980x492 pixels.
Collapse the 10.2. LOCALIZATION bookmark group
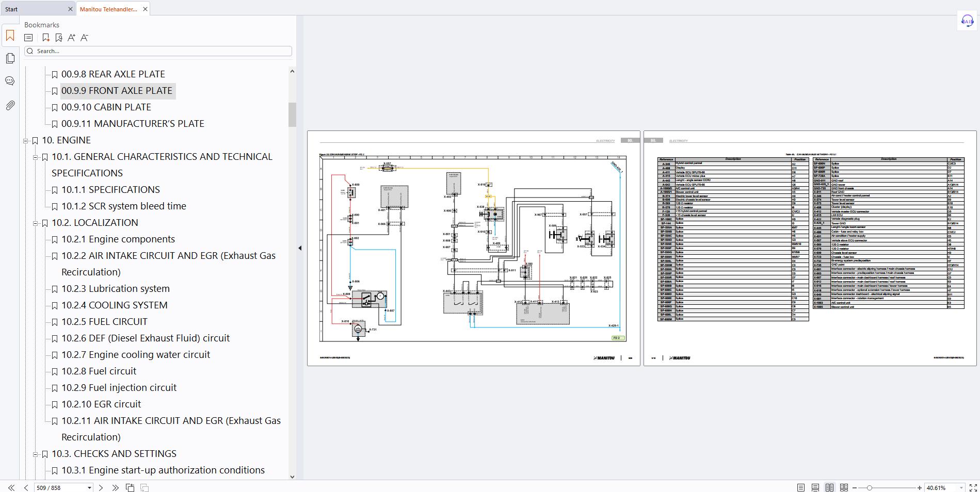pyautogui.click(x=36, y=223)
